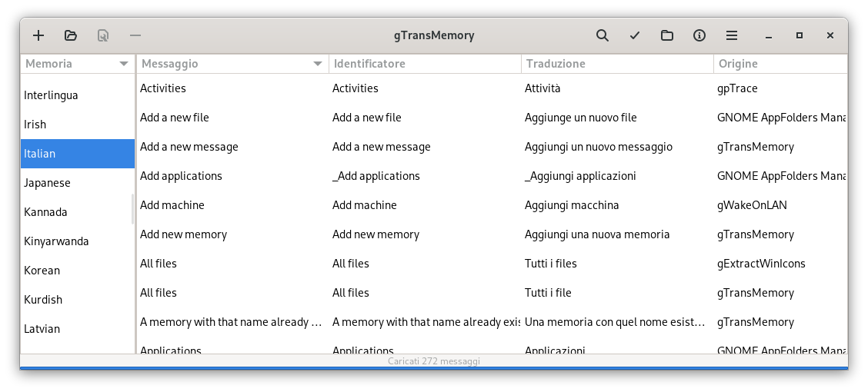
Task: Click the translation 'Aggiunge un nuovo file'
Action: coord(581,118)
